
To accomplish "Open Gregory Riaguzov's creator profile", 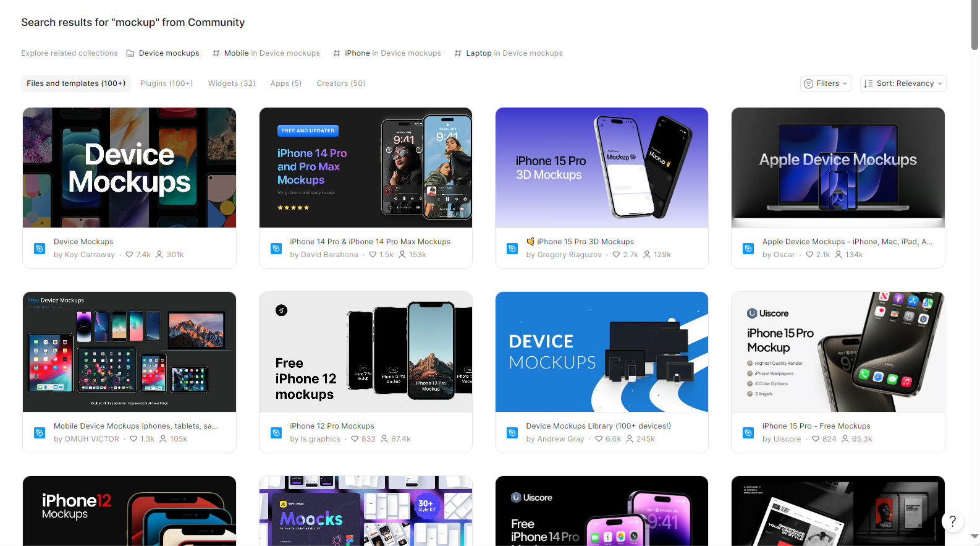I will point(569,255).
